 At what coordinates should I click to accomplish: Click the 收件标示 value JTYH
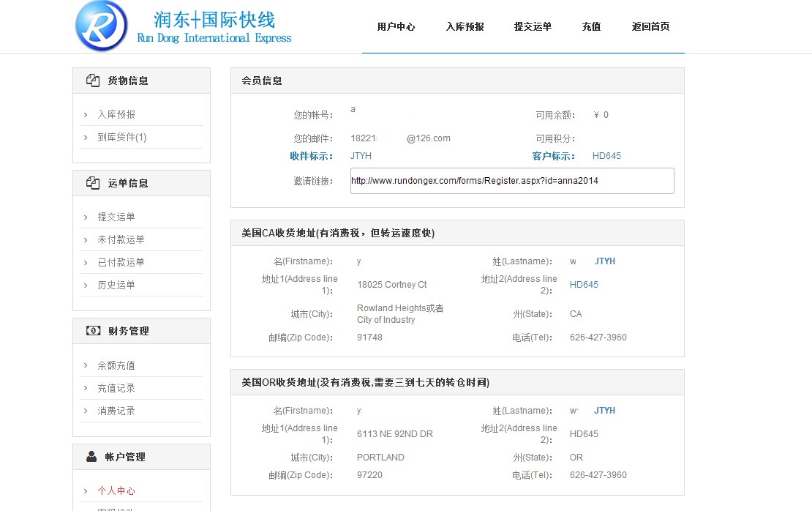361,156
